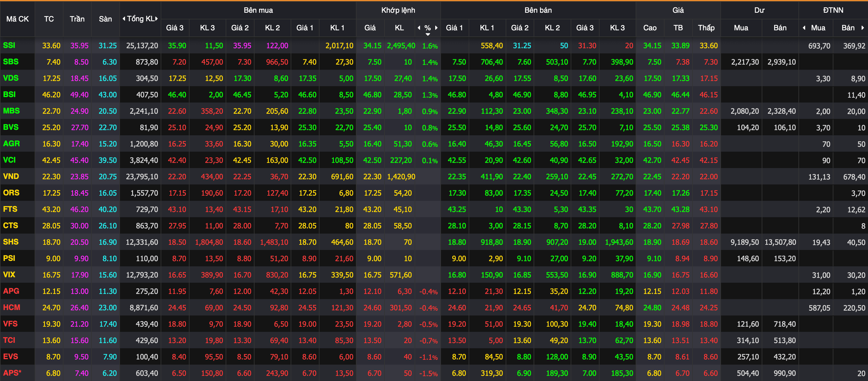Open the CTS stock symbol
The width and height of the screenshot is (868, 381).
pos(11,225)
